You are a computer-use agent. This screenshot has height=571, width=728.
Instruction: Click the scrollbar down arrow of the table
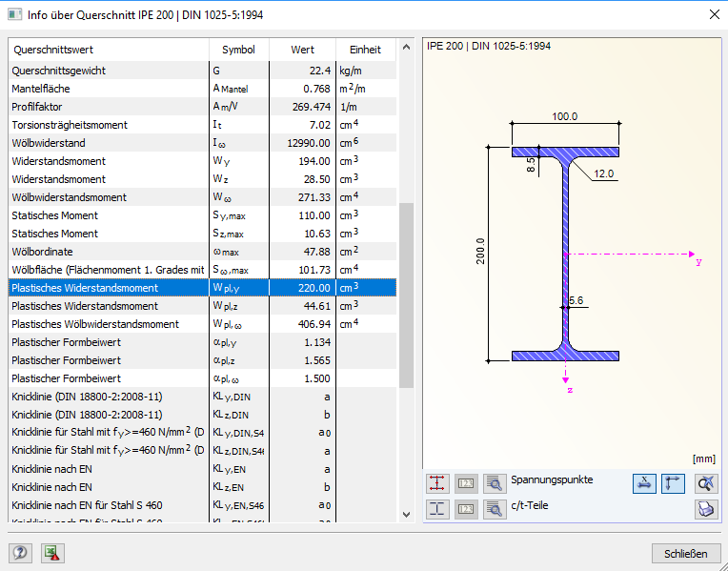(x=406, y=515)
